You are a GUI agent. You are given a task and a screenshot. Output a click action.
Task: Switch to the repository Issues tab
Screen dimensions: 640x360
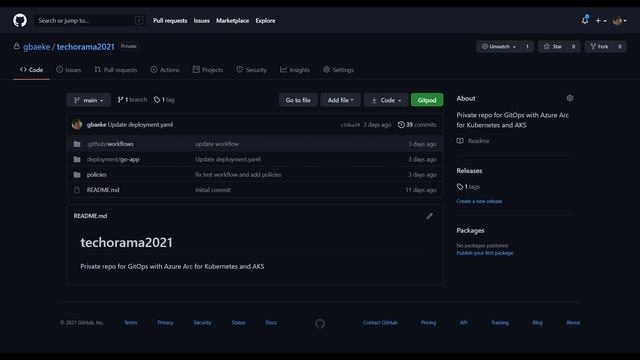[x=69, y=70]
